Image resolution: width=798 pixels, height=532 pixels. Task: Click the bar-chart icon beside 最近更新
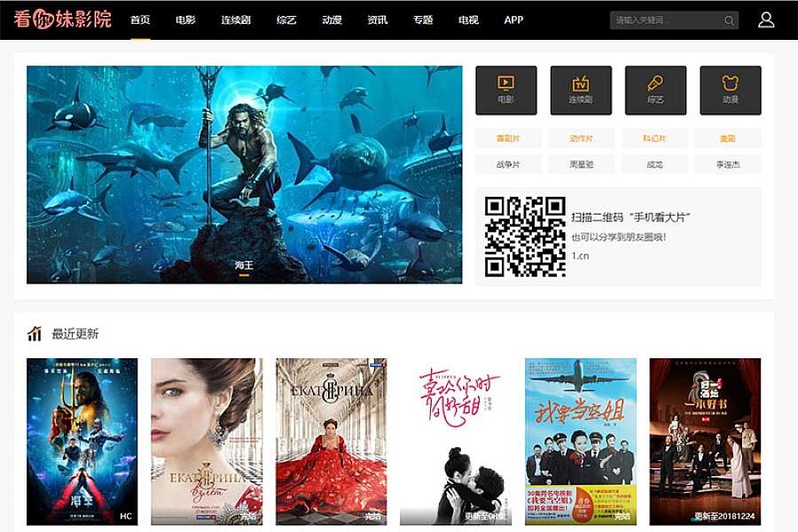pyautogui.click(x=34, y=333)
